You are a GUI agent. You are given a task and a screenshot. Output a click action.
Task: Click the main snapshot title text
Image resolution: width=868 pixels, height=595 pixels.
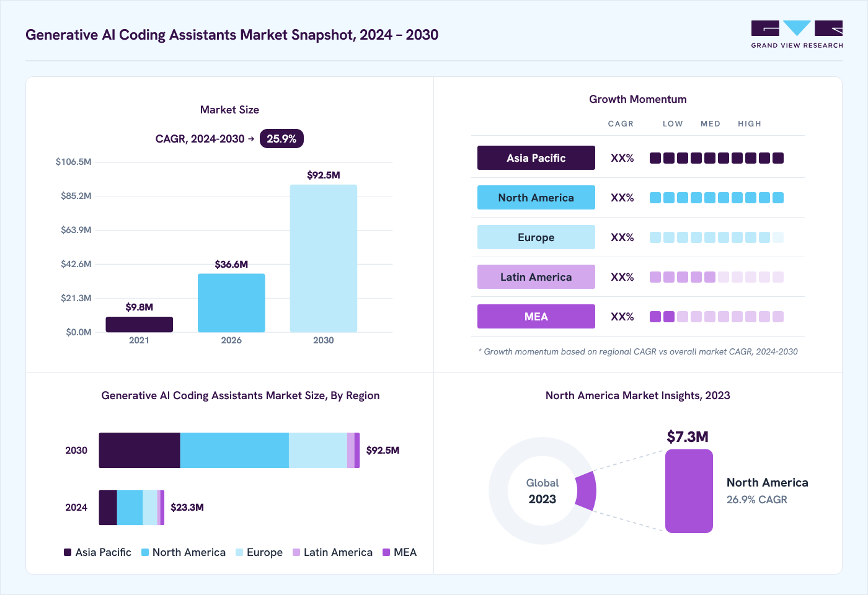(x=232, y=35)
